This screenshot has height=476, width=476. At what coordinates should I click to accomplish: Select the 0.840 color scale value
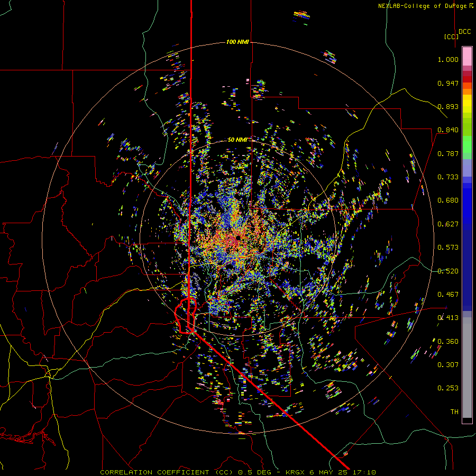448,130
